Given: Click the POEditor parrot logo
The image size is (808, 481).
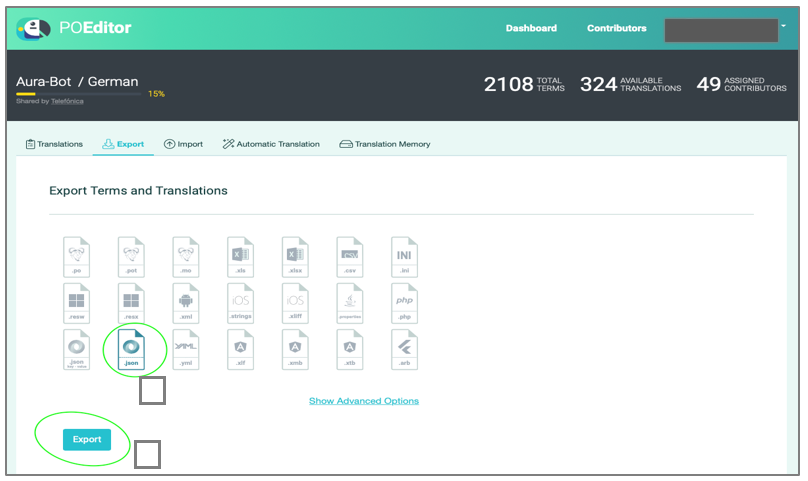Looking at the screenshot, I should click(33, 28).
